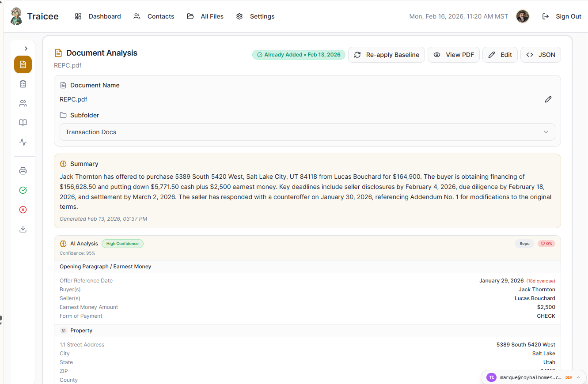The image size is (588, 384).
Task: Click the View PDF button
Action: tap(453, 55)
